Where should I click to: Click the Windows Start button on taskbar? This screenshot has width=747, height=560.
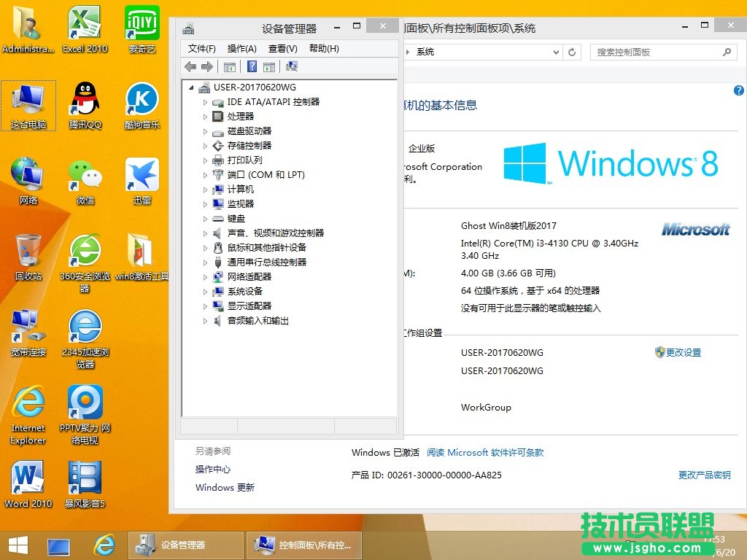(x=18, y=545)
